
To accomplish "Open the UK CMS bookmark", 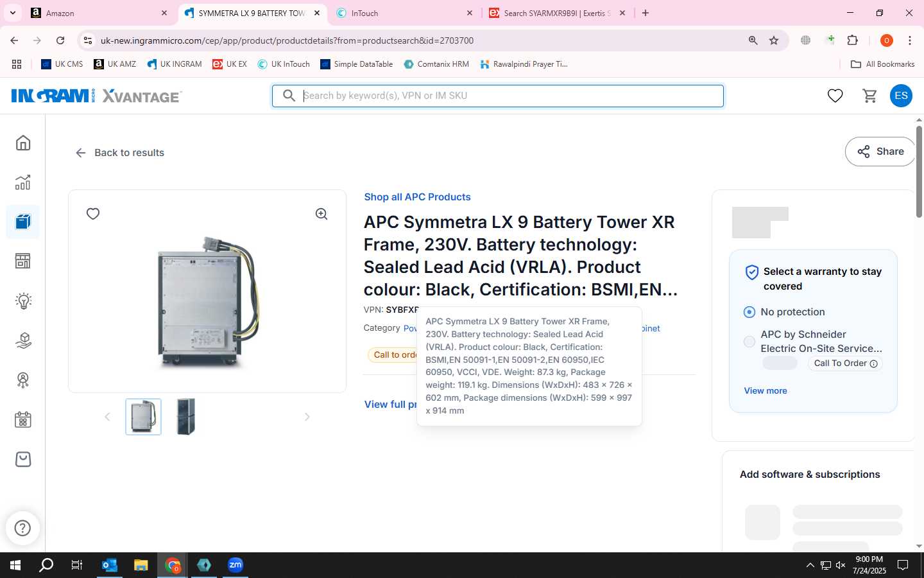I will point(62,64).
